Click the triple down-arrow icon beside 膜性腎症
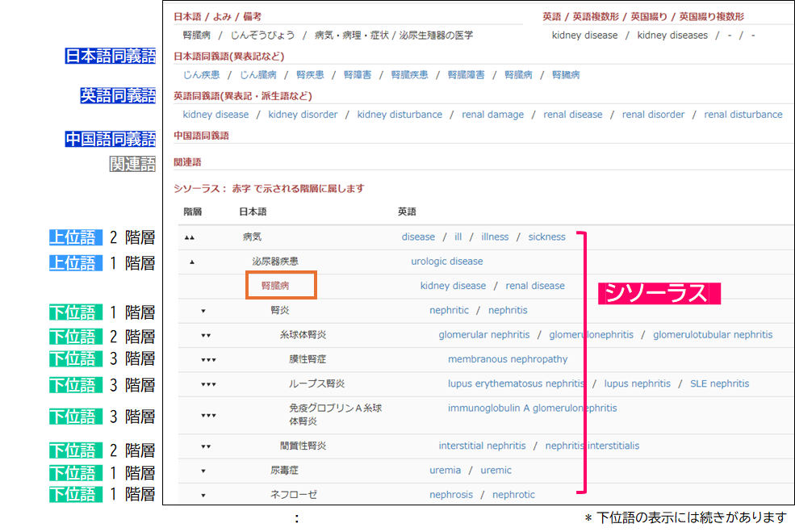Screen dimensions: 795x532 coord(208,359)
